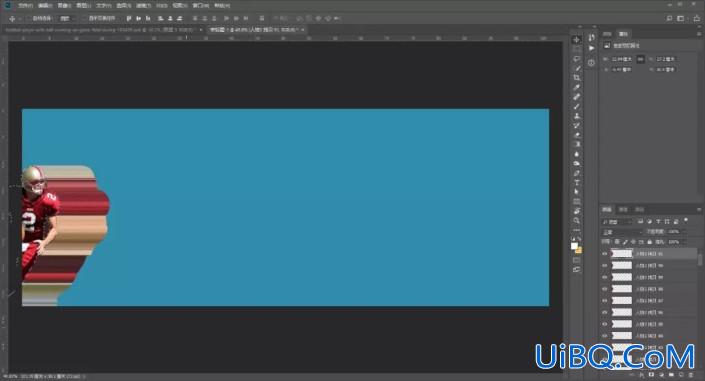
Task: Select the Dodge tool
Action: (x=576, y=164)
